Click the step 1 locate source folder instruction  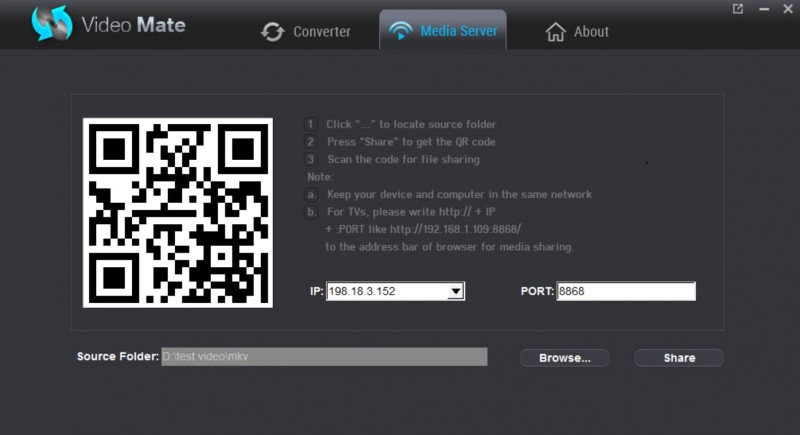click(410, 125)
